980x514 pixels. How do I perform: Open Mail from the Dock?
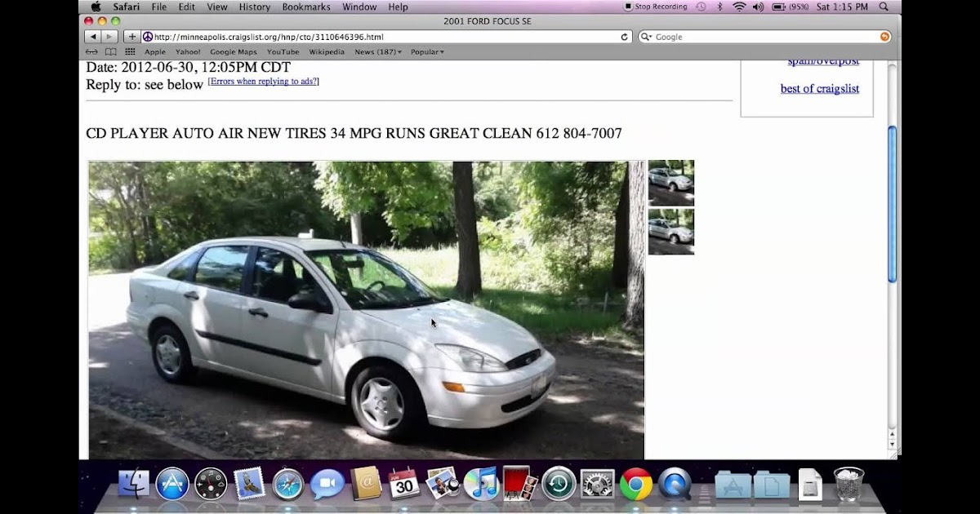tap(249, 484)
